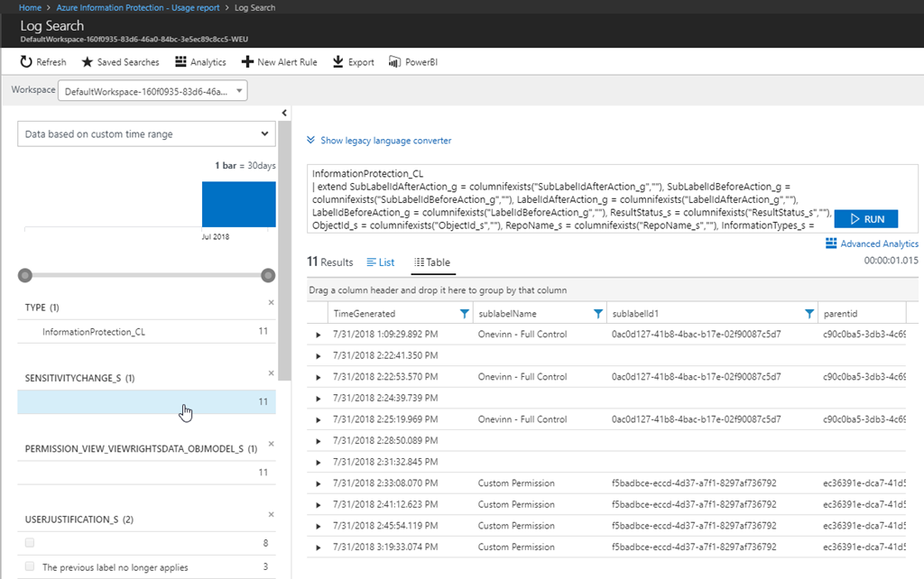Open Advanced Analytics link
924x579 pixels.
click(x=871, y=244)
